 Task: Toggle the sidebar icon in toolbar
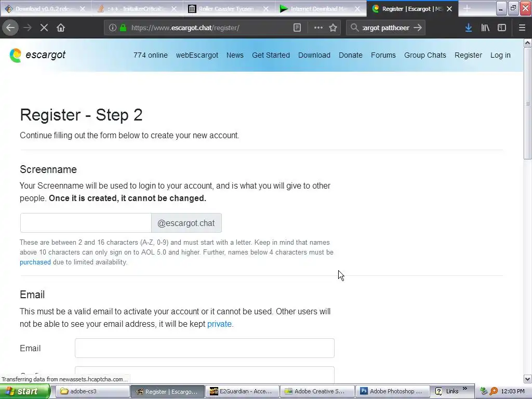click(502, 28)
